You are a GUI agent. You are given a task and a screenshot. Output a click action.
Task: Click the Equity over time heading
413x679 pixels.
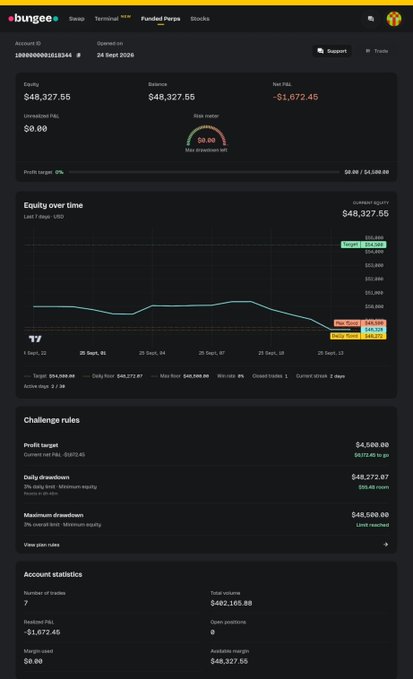53,205
